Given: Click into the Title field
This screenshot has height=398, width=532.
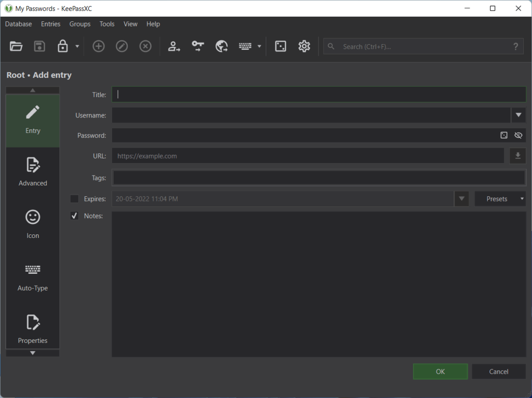Looking at the screenshot, I should pos(319,95).
